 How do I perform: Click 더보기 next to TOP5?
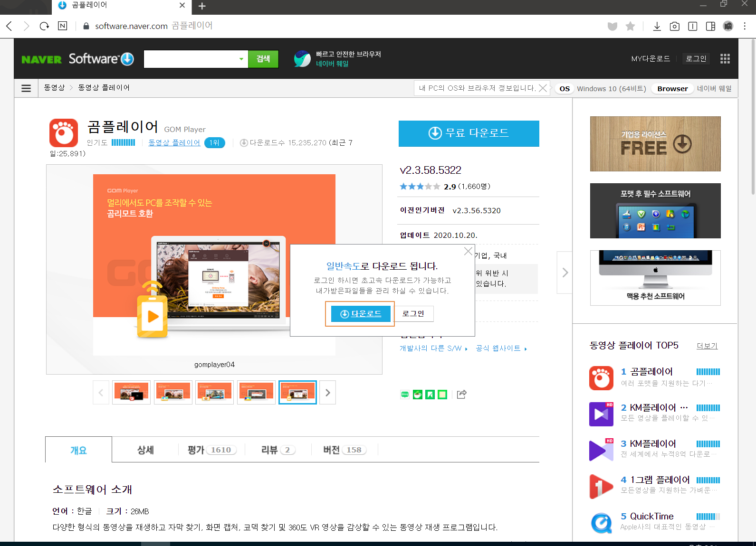(707, 346)
